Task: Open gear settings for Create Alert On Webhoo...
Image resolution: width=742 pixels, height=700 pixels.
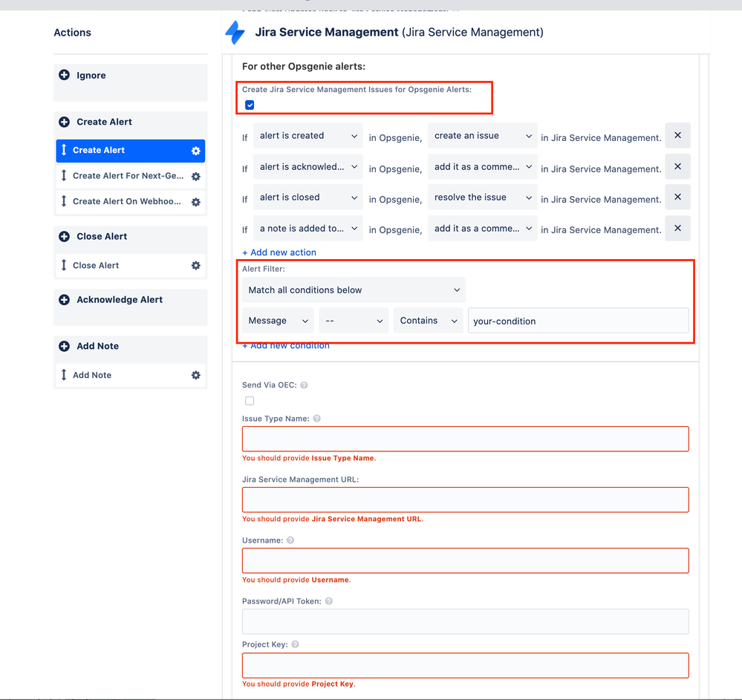Action: pos(196,202)
